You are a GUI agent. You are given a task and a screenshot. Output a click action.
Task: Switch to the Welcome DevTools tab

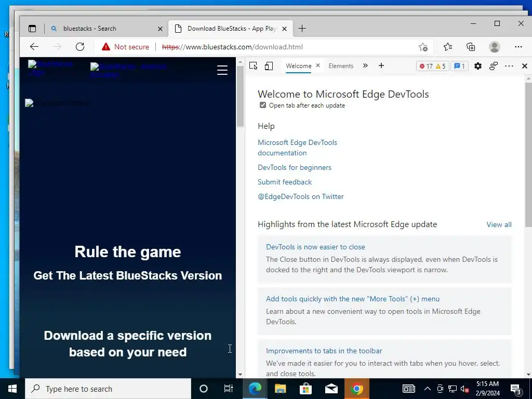coord(299,66)
